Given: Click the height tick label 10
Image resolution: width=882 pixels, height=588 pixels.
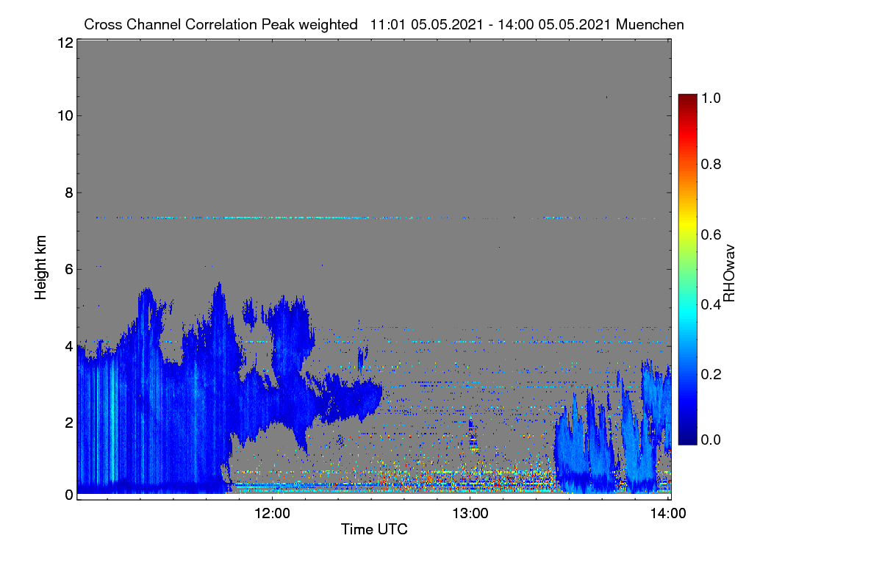Looking at the screenshot, I should coord(64,115).
